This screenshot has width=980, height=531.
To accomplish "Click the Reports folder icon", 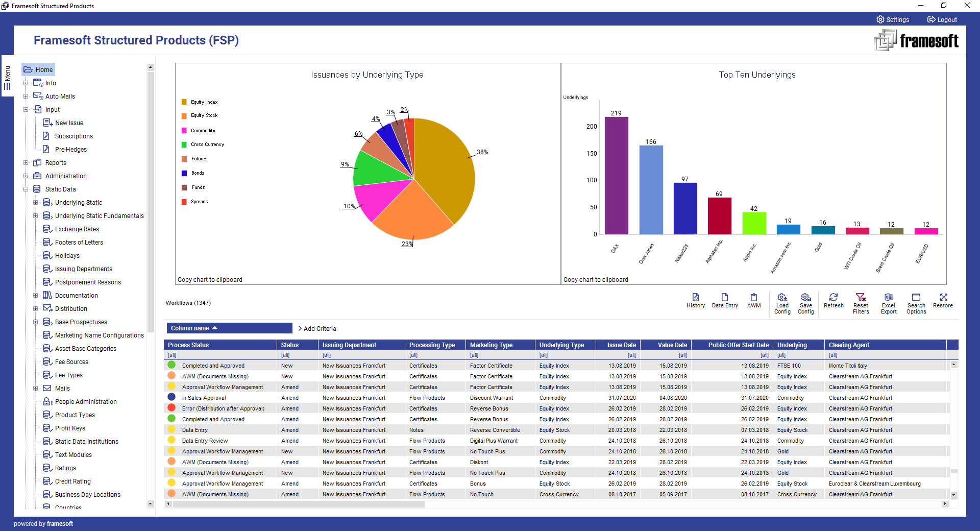I will (x=37, y=162).
